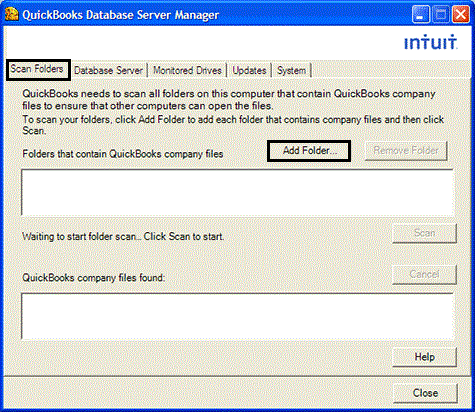Click the Add Folder button
This screenshot has height=412, width=475.
(309, 151)
